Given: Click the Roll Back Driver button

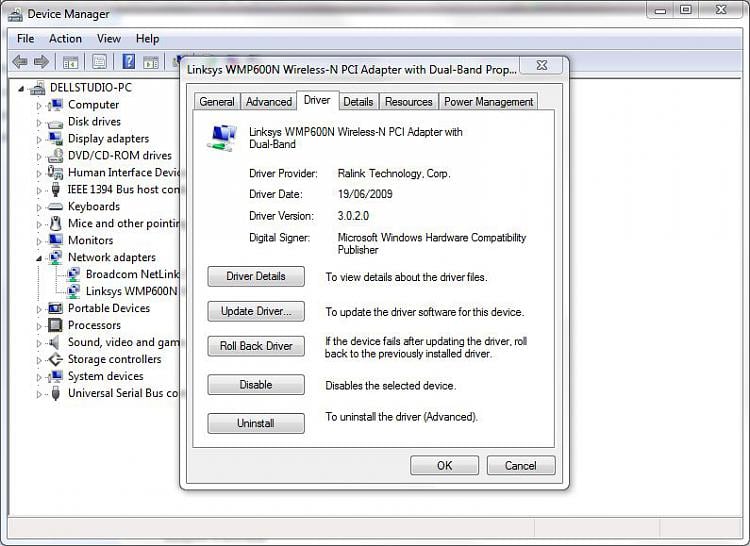Looking at the screenshot, I should coord(256,346).
